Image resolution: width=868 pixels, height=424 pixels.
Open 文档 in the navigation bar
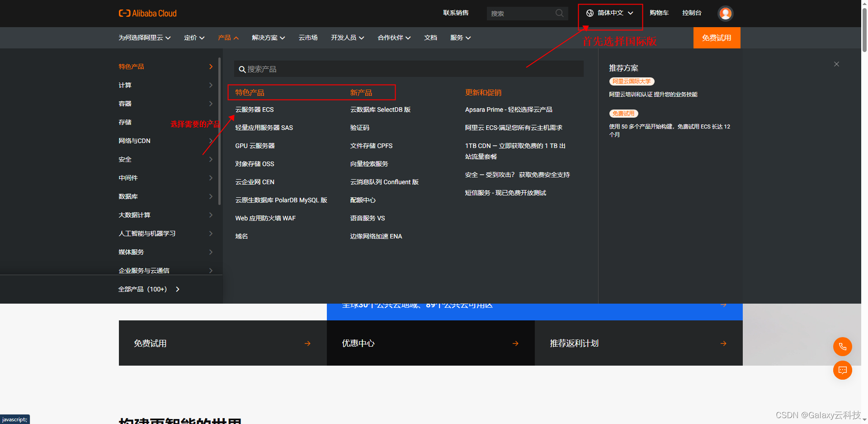pos(430,38)
